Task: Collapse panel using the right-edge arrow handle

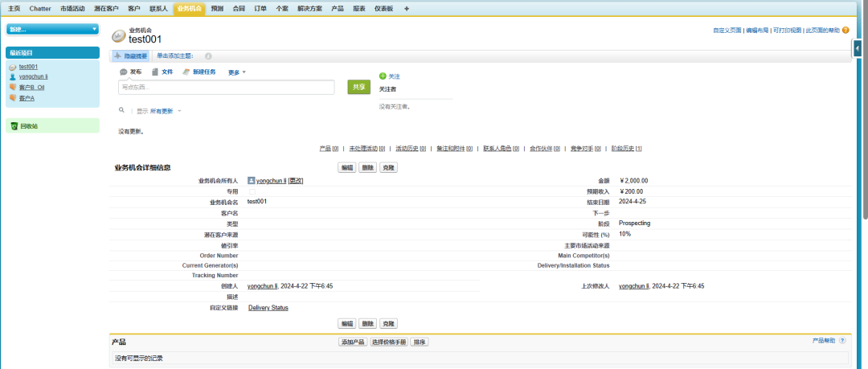Action: pyautogui.click(x=857, y=49)
